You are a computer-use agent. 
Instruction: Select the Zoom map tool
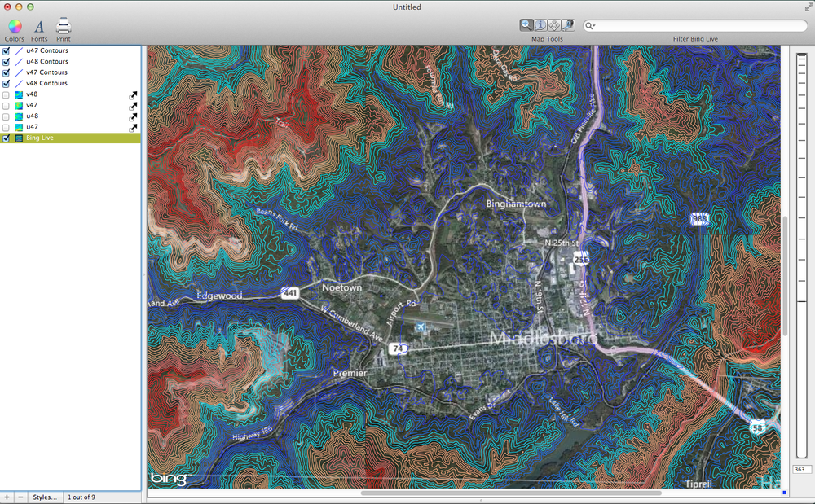[526, 24]
